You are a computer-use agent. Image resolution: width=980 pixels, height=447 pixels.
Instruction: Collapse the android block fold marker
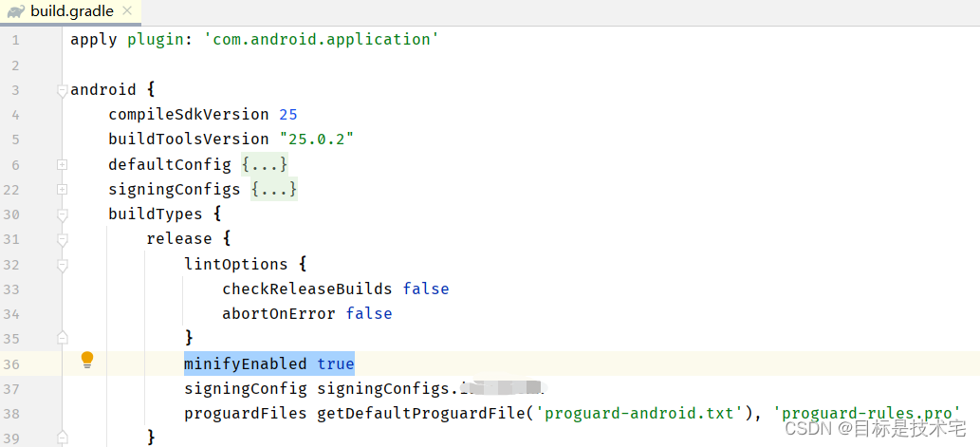tap(62, 91)
